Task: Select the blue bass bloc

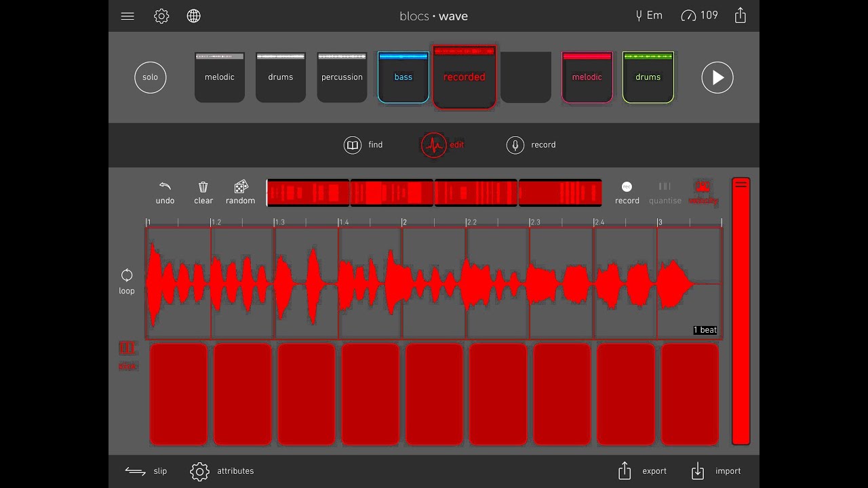Action: tap(403, 77)
